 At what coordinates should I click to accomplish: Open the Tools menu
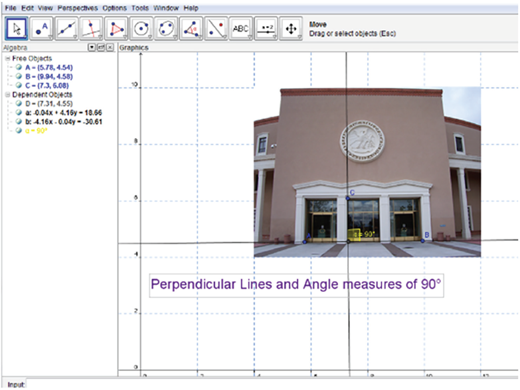tap(140, 8)
